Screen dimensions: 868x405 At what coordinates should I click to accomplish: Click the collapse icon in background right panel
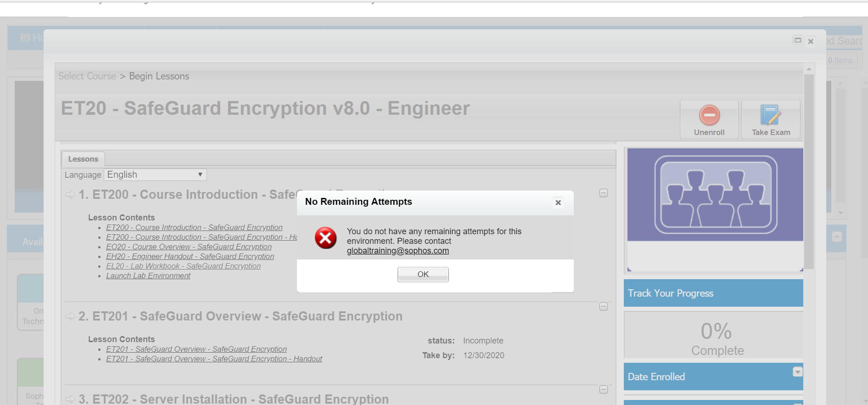[x=837, y=237]
